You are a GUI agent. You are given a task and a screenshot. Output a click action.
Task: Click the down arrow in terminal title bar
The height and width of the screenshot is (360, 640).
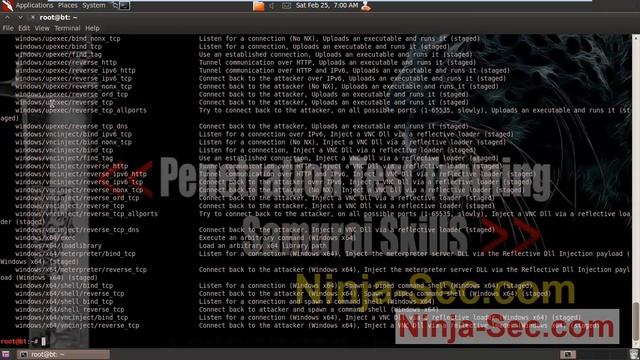coord(20,18)
